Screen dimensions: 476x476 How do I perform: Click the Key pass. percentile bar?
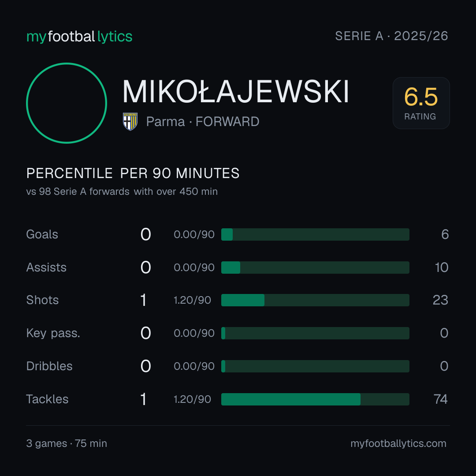[x=315, y=333]
